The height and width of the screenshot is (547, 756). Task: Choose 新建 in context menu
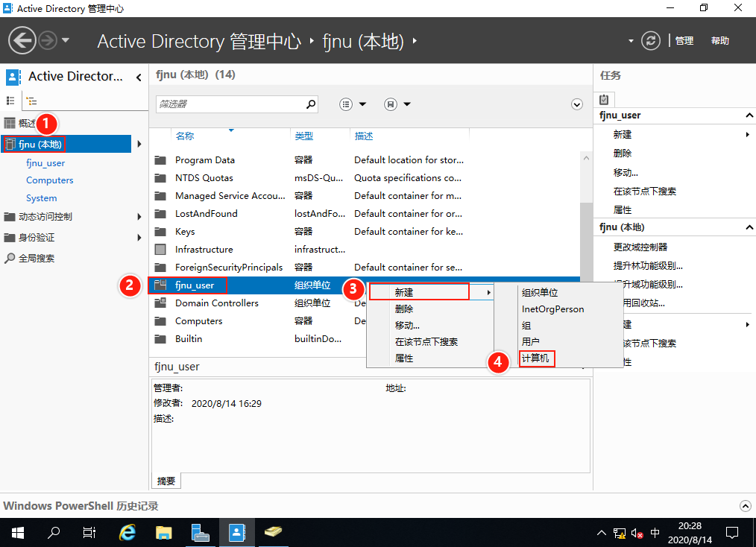(x=430, y=293)
